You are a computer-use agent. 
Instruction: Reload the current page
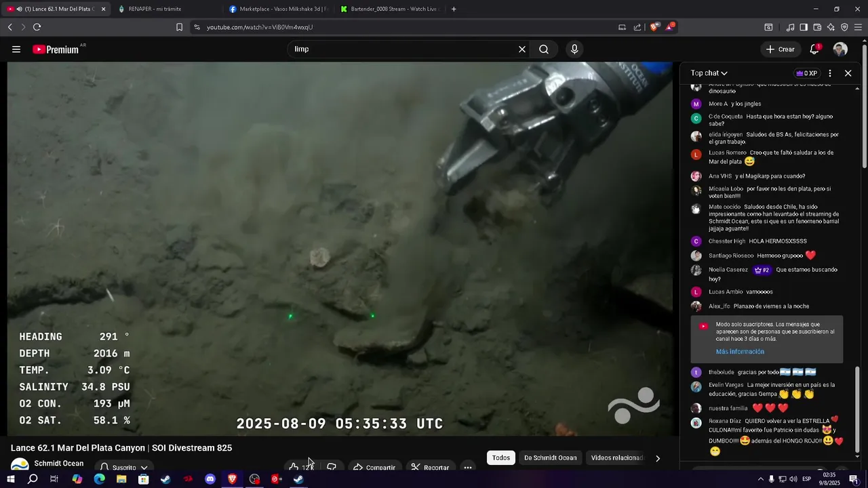[37, 27]
